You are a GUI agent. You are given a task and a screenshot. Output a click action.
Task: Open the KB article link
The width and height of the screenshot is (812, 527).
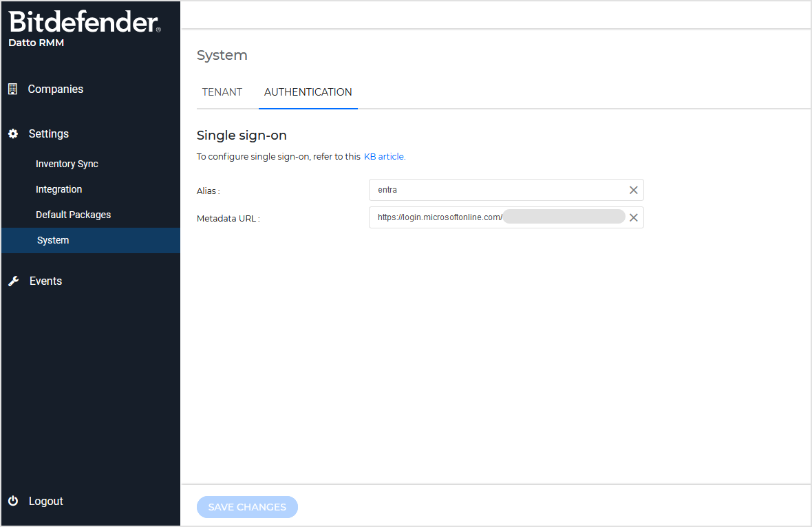point(383,156)
